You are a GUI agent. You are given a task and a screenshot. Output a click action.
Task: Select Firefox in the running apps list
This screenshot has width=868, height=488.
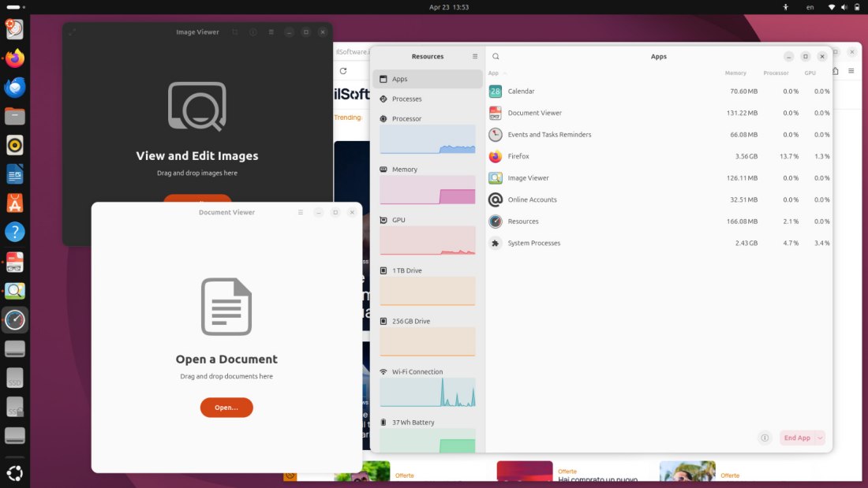[518, 156]
